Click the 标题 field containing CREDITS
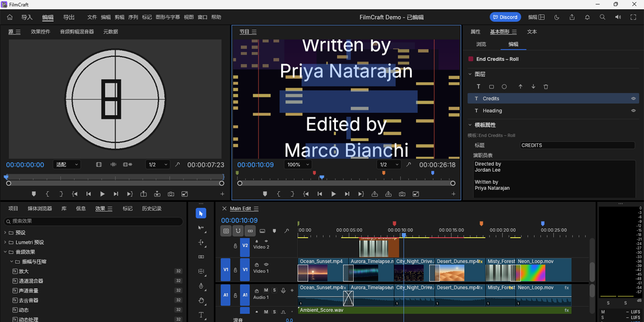The image size is (644, 322). 578,145
